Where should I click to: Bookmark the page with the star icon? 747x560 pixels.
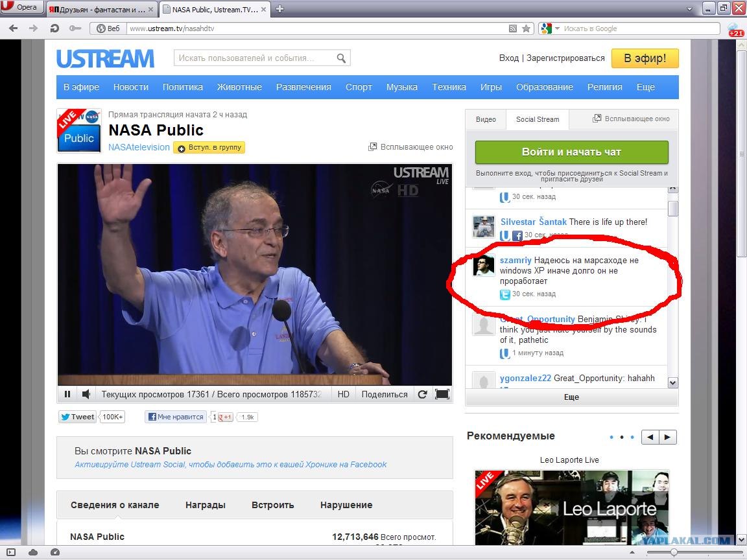(526, 29)
